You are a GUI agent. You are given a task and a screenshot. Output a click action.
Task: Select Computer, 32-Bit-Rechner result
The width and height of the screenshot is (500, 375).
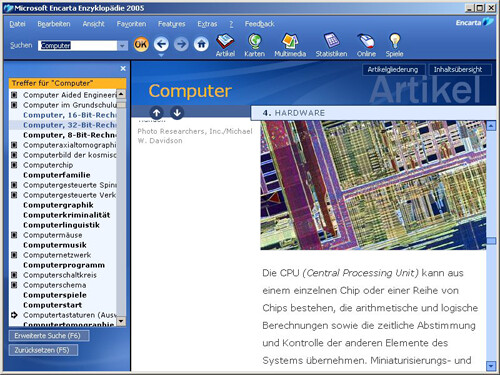pos(70,125)
